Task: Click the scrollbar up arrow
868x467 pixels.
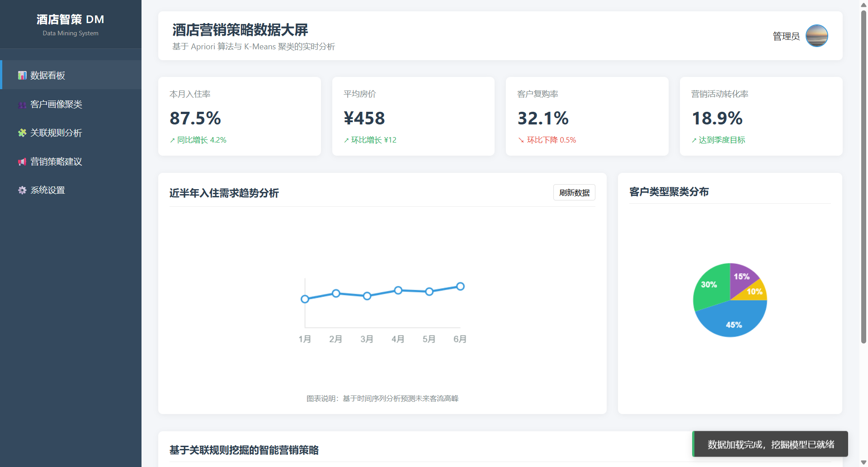Action: pos(863,5)
